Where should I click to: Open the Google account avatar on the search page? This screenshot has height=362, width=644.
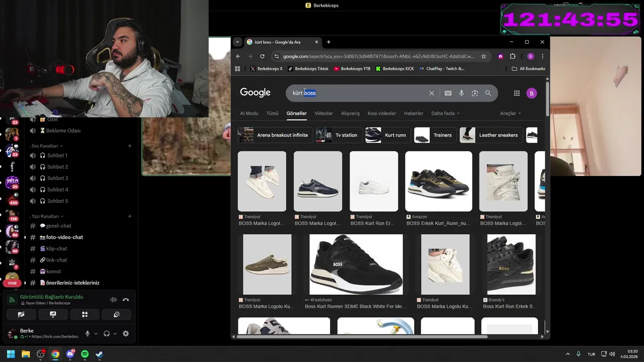tap(531, 93)
